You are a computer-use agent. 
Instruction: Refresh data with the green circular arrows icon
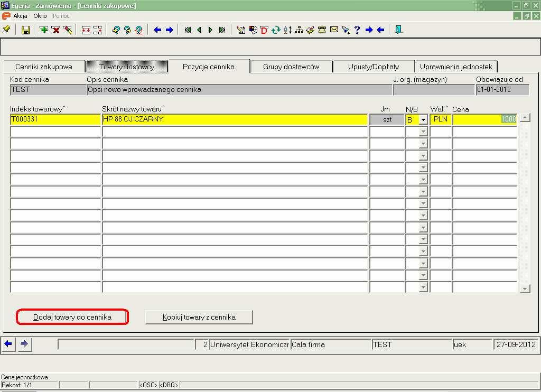[276, 30]
